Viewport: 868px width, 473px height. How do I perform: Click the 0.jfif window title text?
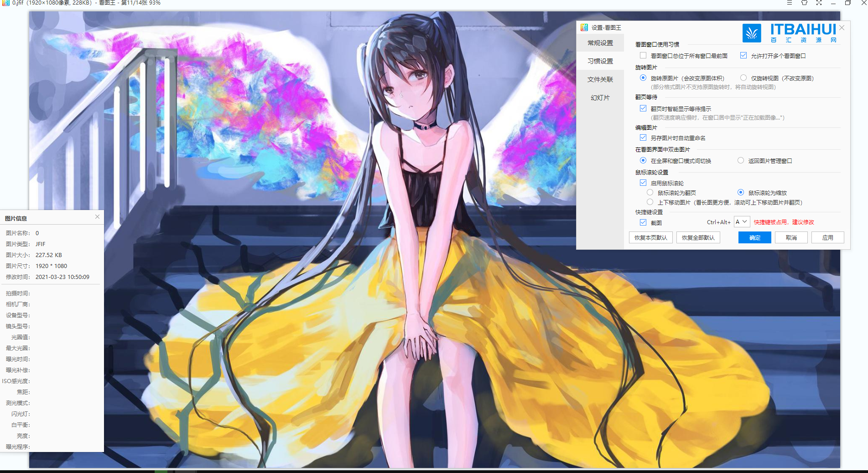click(86, 3)
